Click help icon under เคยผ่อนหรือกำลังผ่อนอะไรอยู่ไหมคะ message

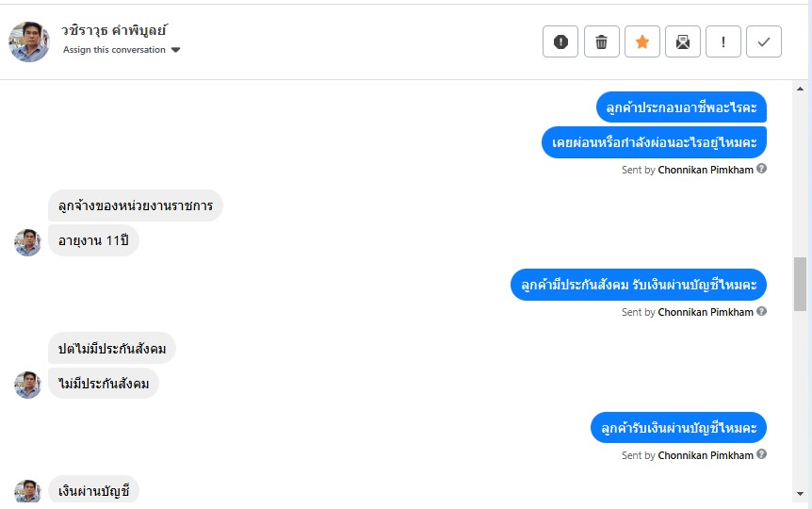click(x=761, y=169)
